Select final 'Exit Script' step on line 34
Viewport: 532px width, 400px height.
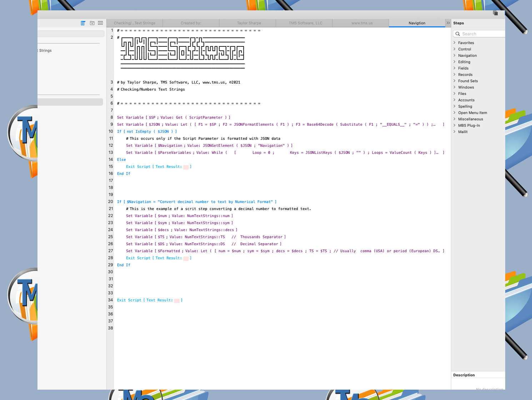150,300
